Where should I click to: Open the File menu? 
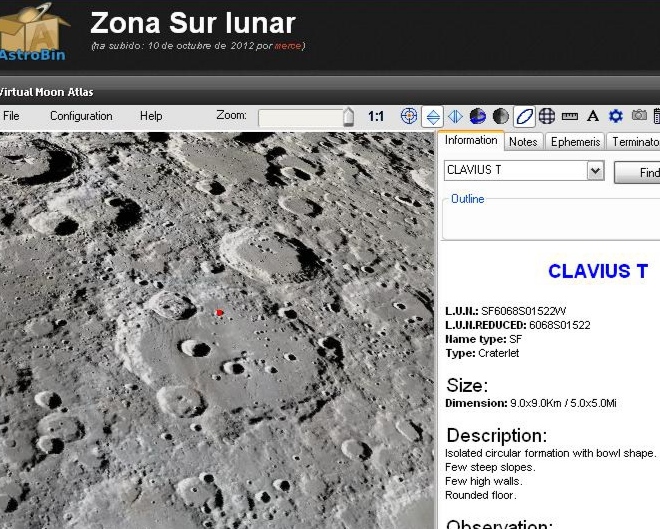click(x=11, y=116)
